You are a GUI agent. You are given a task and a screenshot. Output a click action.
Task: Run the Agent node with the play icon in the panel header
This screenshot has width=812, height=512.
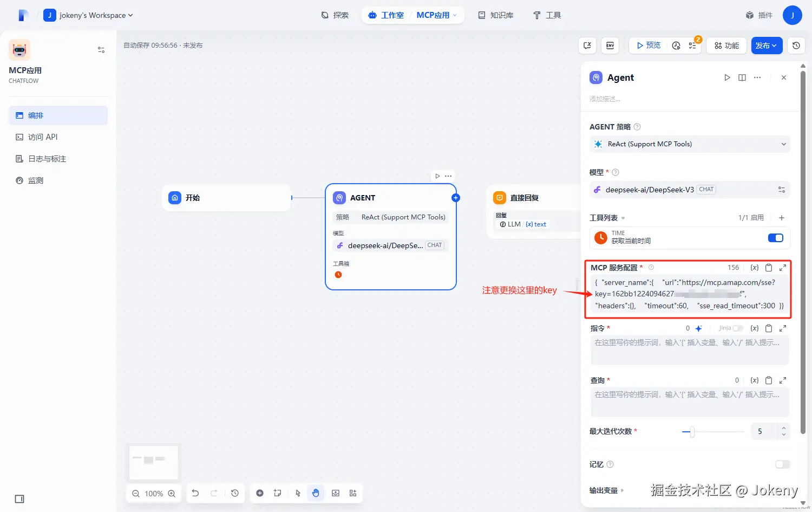coord(727,77)
